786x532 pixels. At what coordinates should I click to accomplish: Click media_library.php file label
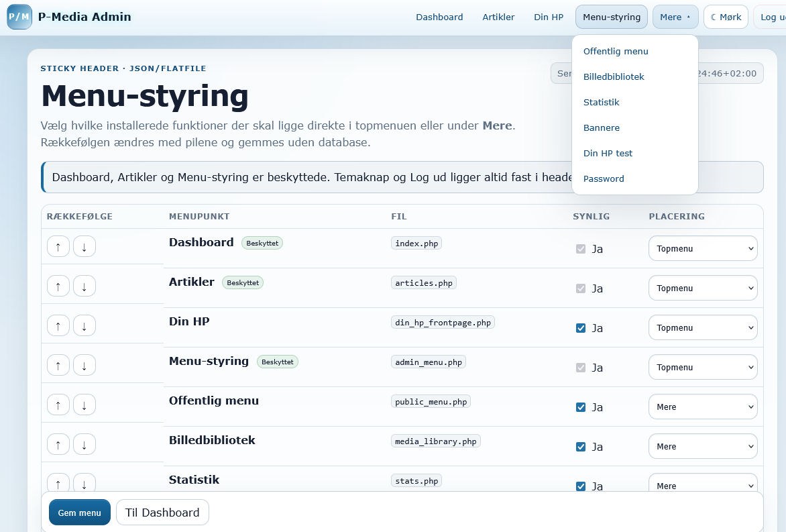coord(436,441)
